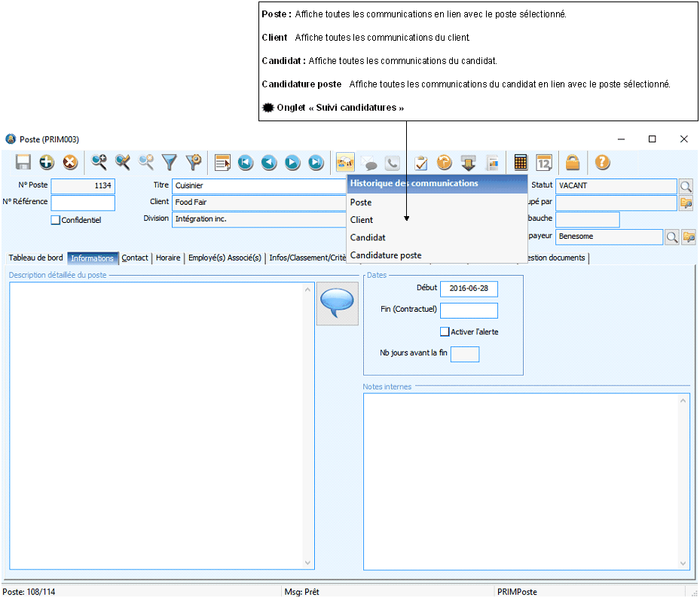The height and width of the screenshot is (598, 700).
Task: Go to the last record arrow
Action: tap(316, 162)
